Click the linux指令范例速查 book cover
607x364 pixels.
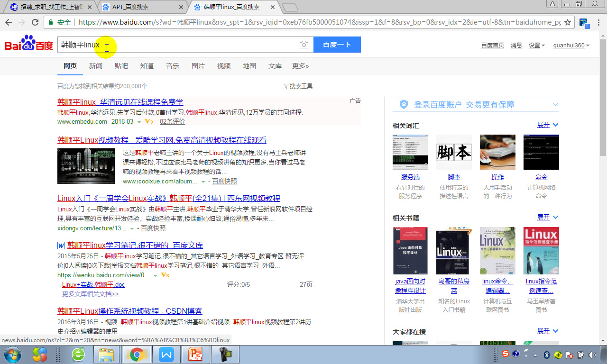(541, 250)
